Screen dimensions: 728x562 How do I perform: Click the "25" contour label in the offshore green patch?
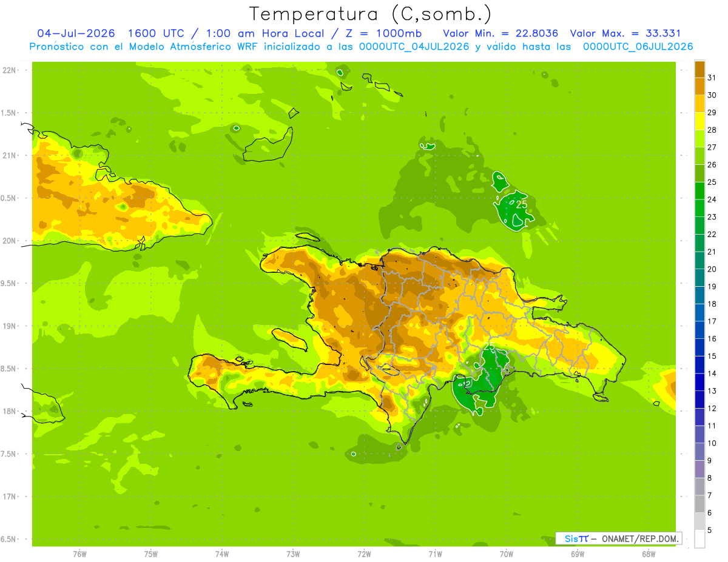coord(522,204)
